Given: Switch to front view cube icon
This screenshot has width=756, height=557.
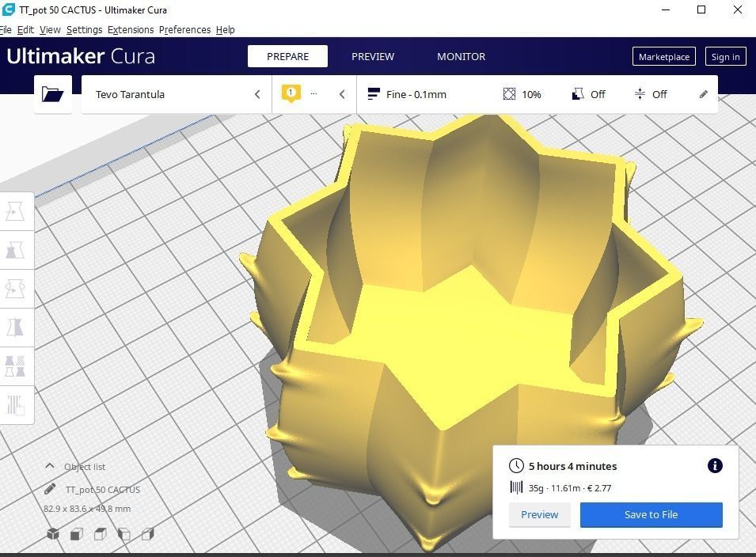Looking at the screenshot, I should coord(77,533).
